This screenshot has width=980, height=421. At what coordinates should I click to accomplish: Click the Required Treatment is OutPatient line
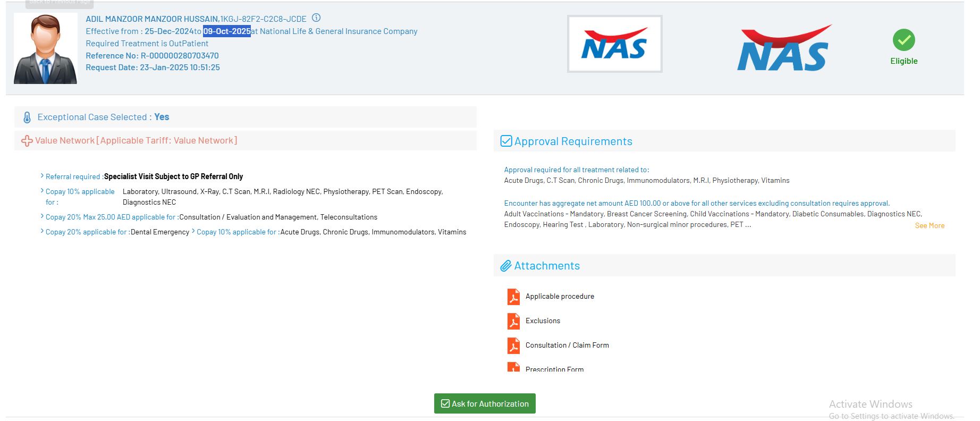click(x=147, y=44)
